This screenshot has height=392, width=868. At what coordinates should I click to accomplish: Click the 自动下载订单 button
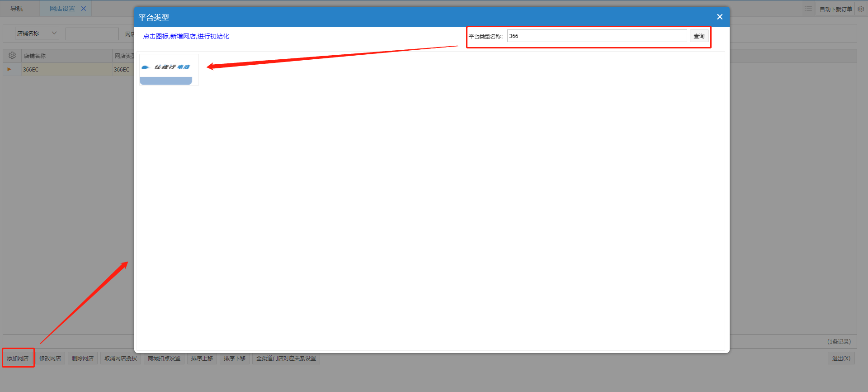click(836, 9)
